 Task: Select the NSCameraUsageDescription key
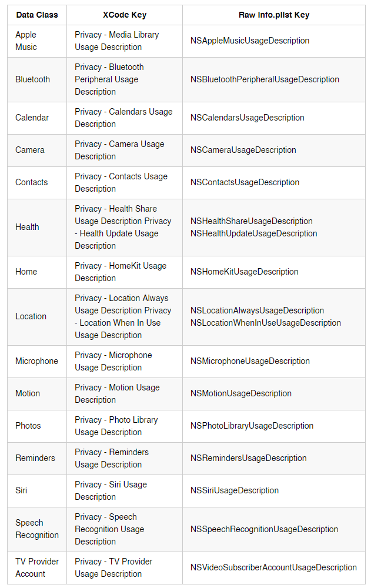point(243,150)
